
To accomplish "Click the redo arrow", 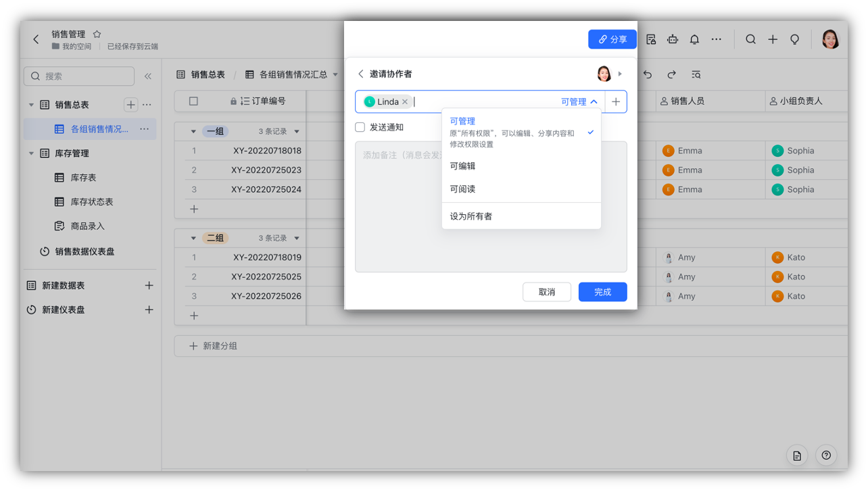I will click(671, 74).
